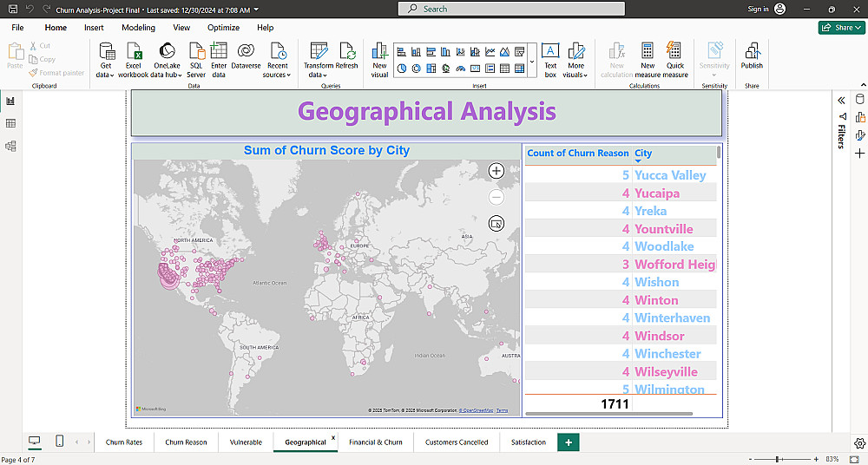Switch to mobile layout view

(59, 442)
